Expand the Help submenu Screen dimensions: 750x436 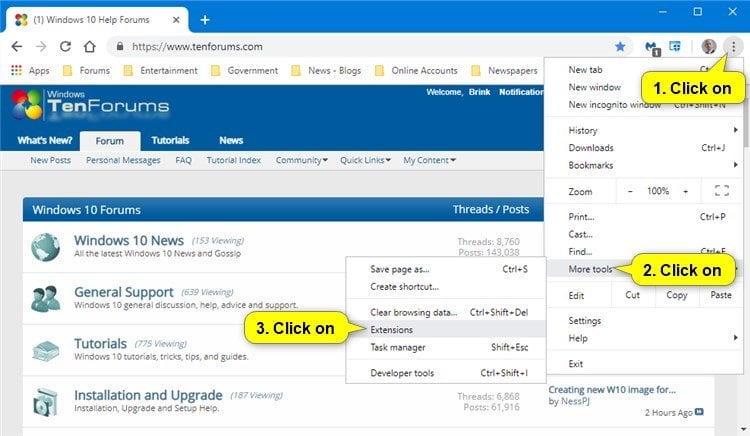[644, 338]
